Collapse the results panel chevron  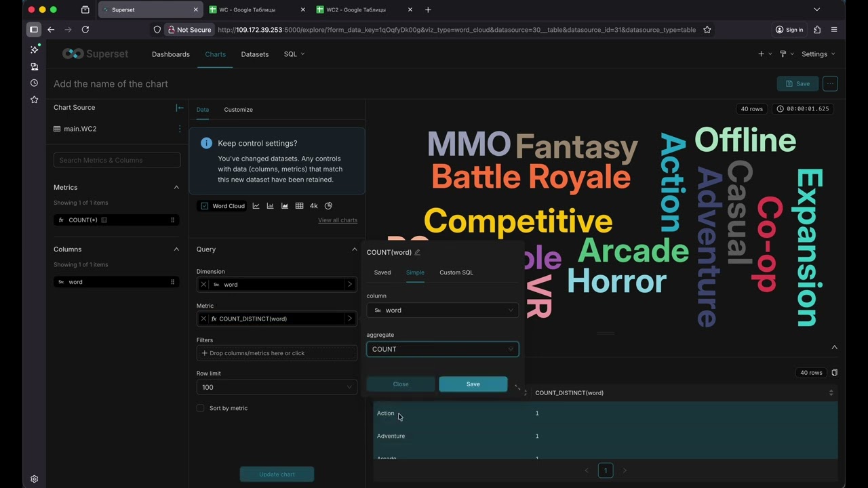[834, 348]
